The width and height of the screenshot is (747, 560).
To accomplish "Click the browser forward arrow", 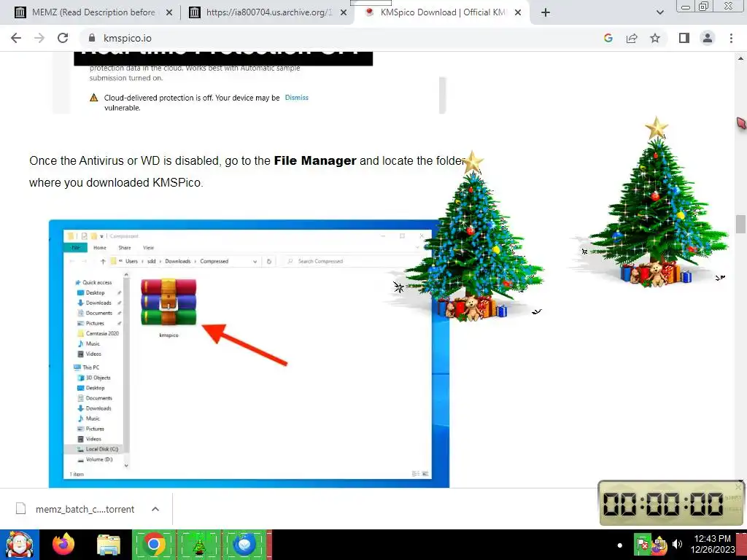I will click(x=39, y=38).
